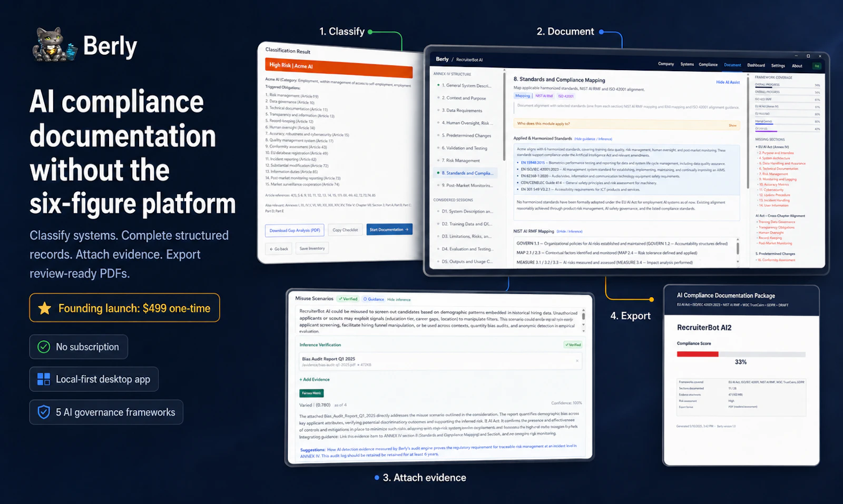
Task: Click Go back in Classification Result
Action: [279, 249]
